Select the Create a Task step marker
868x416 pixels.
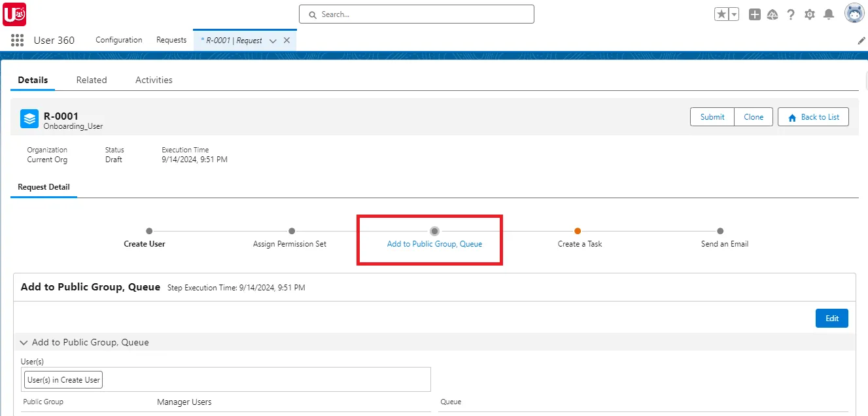pos(578,231)
